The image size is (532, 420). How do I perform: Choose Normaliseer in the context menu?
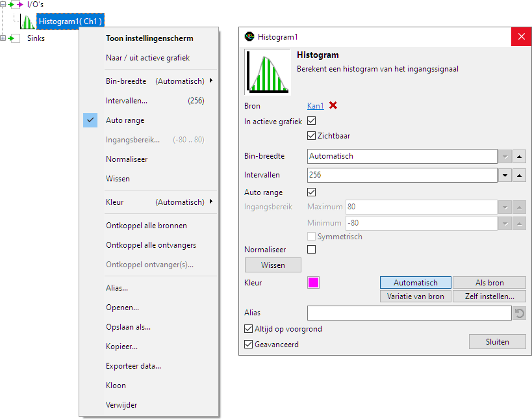tap(149, 159)
